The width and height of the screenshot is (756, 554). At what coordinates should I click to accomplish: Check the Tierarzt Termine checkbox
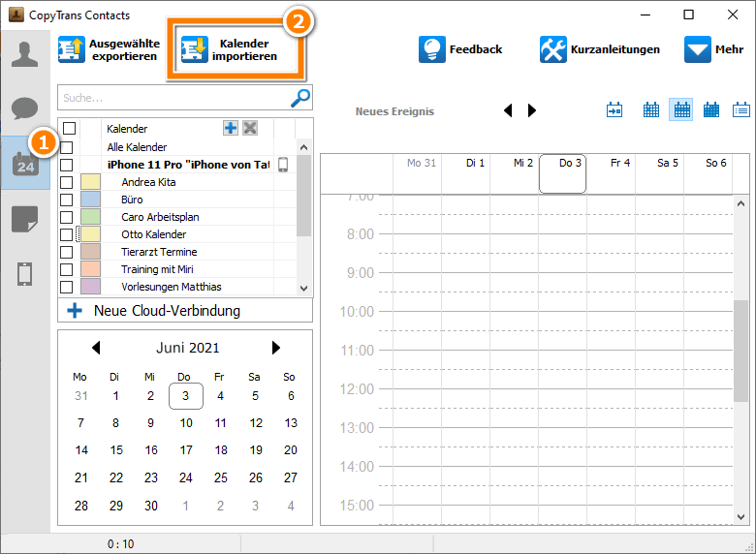click(67, 252)
